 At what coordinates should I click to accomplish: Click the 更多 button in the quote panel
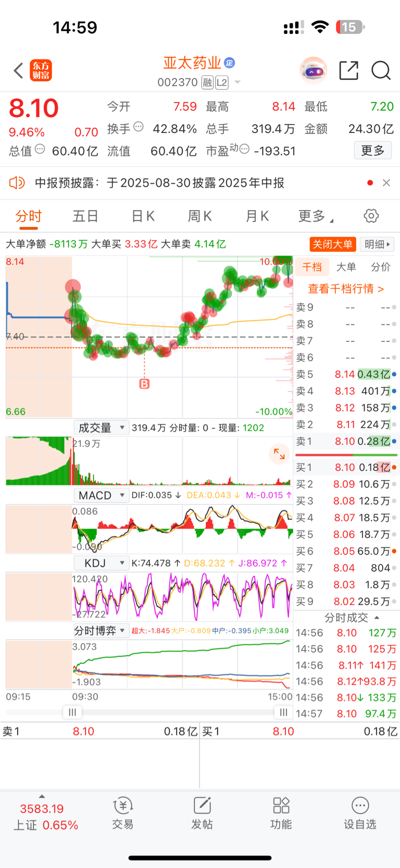[373, 151]
